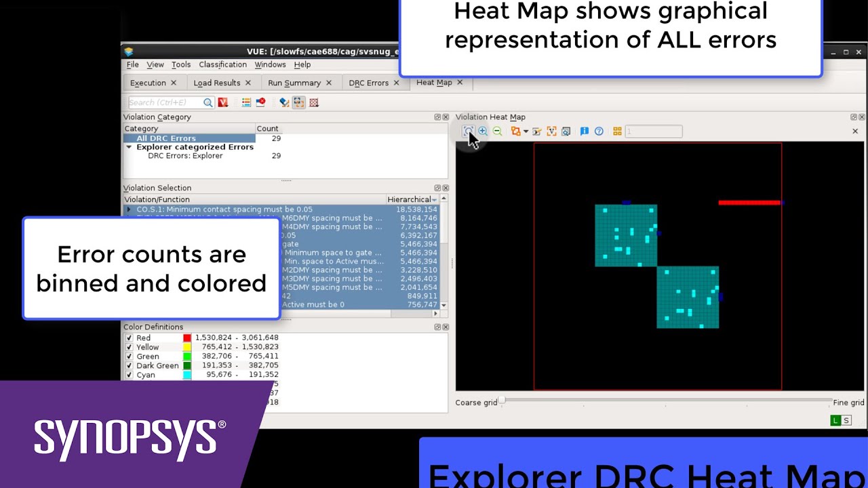Screen dimensions: 868x488
Task: Open the Help menu
Action: click(x=302, y=64)
